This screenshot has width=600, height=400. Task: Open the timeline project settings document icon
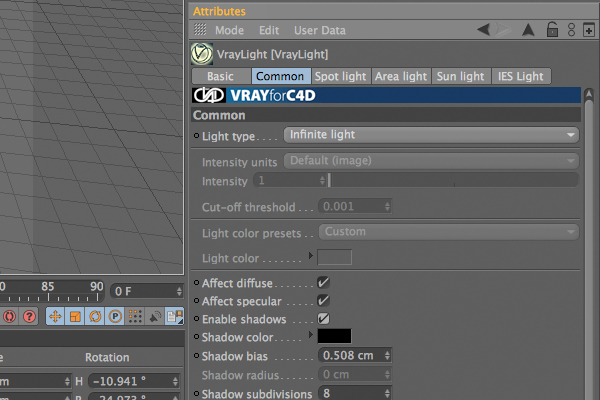point(174,317)
